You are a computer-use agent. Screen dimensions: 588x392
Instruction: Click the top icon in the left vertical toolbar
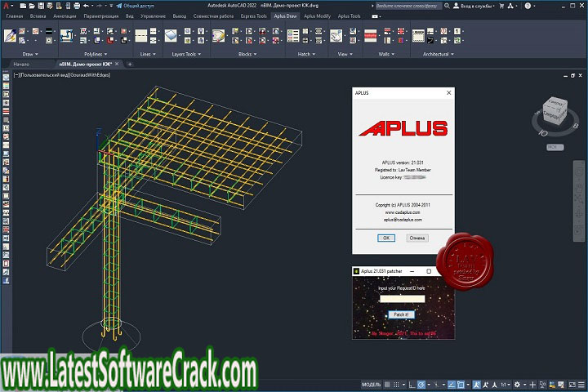(x=6, y=78)
